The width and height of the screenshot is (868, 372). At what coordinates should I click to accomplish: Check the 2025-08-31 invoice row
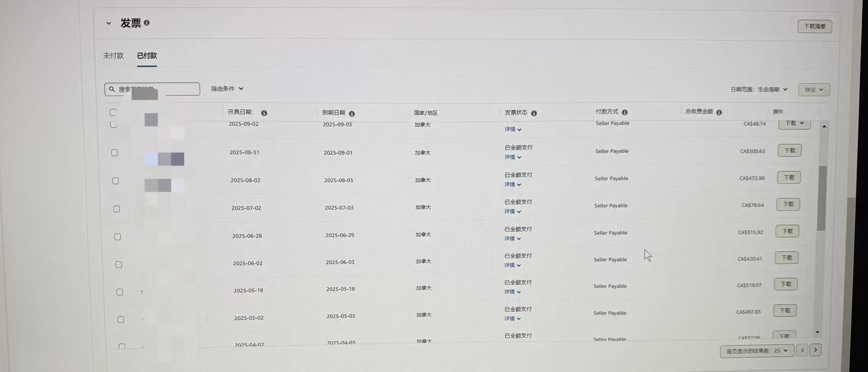[x=114, y=153]
